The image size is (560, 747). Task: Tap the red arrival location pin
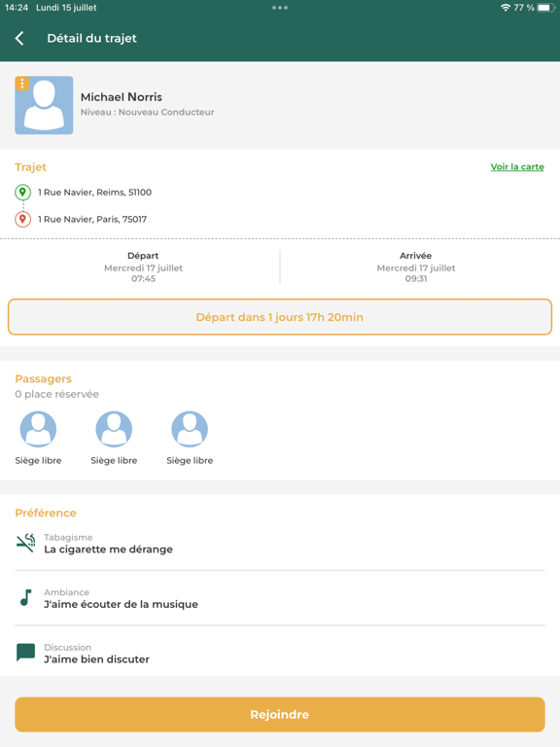[x=22, y=219]
